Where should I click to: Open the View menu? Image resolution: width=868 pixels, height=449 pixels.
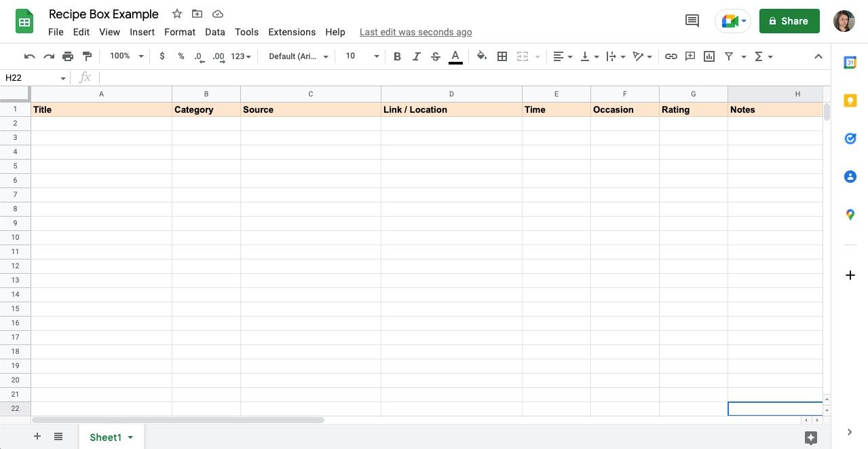pyautogui.click(x=109, y=32)
